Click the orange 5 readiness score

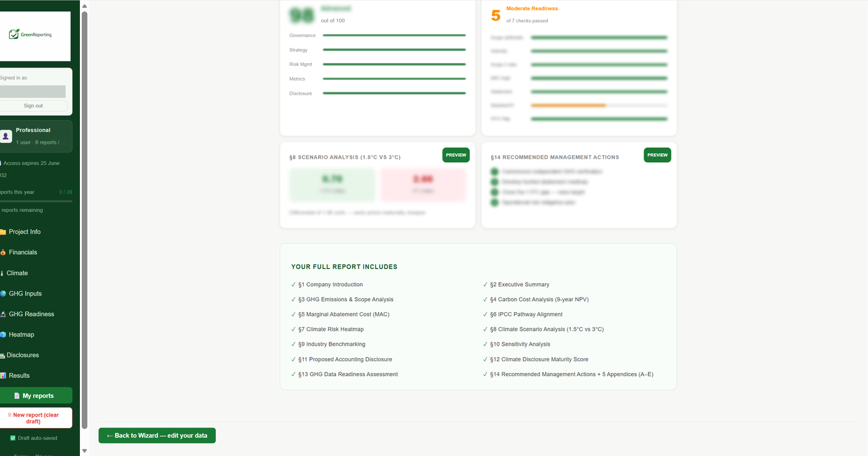tap(495, 15)
